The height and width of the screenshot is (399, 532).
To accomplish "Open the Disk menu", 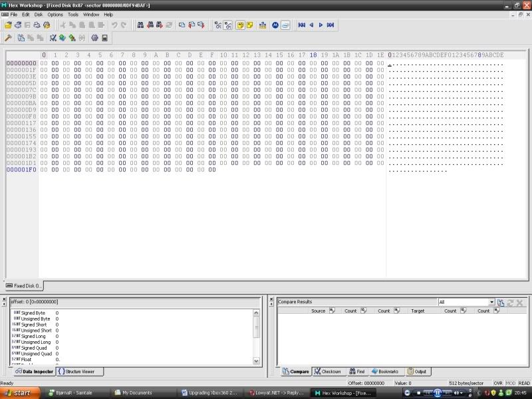I will tap(39, 14).
